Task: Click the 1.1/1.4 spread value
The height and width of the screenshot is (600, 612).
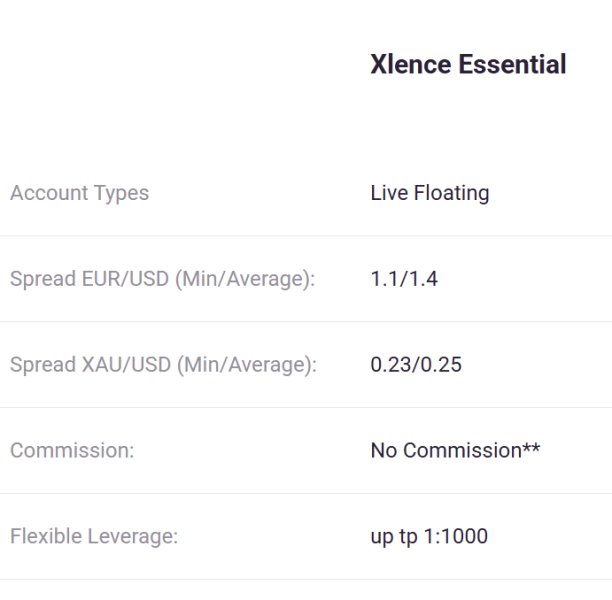Action: 404,279
